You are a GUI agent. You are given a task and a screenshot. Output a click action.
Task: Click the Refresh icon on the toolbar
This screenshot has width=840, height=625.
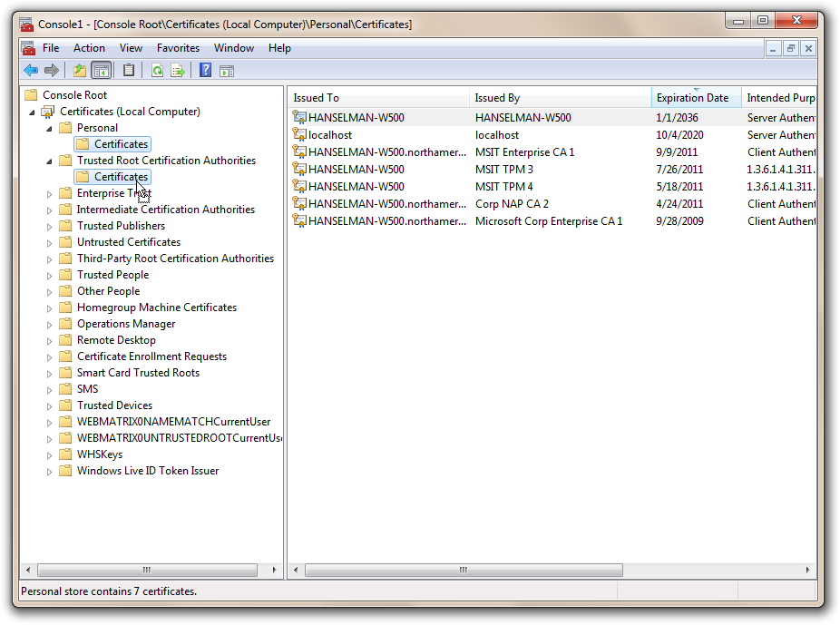(155, 70)
